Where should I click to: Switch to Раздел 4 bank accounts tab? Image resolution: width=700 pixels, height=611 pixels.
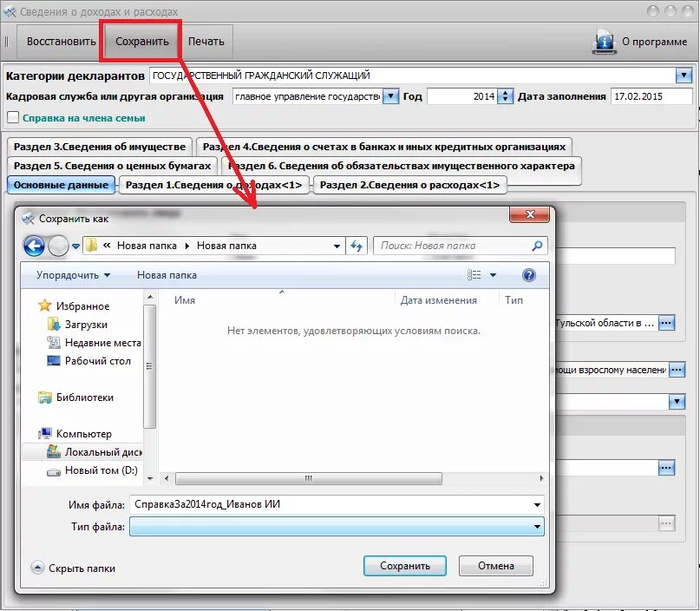click(x=384, y=147)
